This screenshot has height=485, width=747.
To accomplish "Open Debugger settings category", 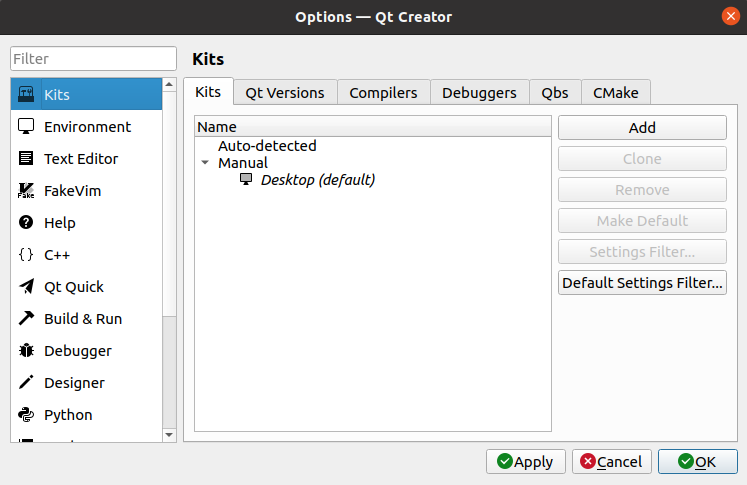I will pos(87,350).
